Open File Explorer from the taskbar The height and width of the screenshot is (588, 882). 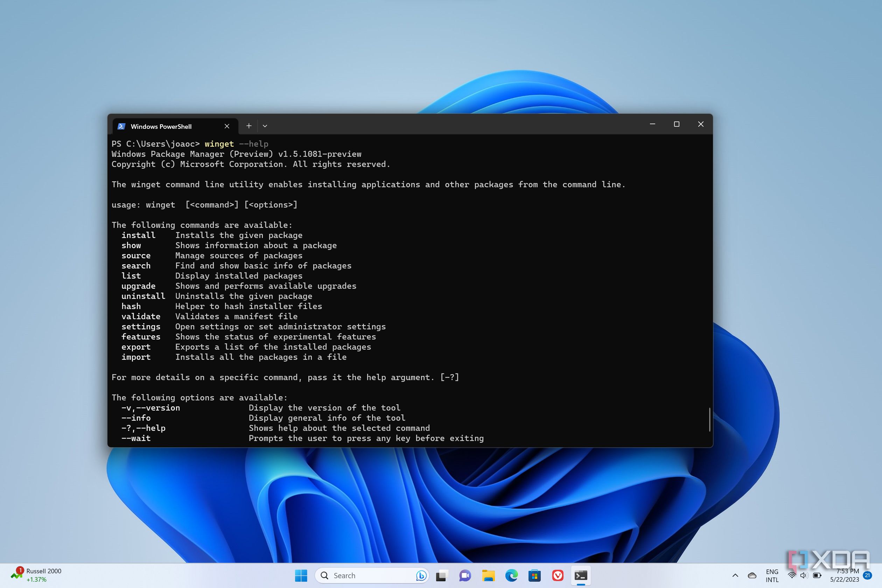click(488, 575)
